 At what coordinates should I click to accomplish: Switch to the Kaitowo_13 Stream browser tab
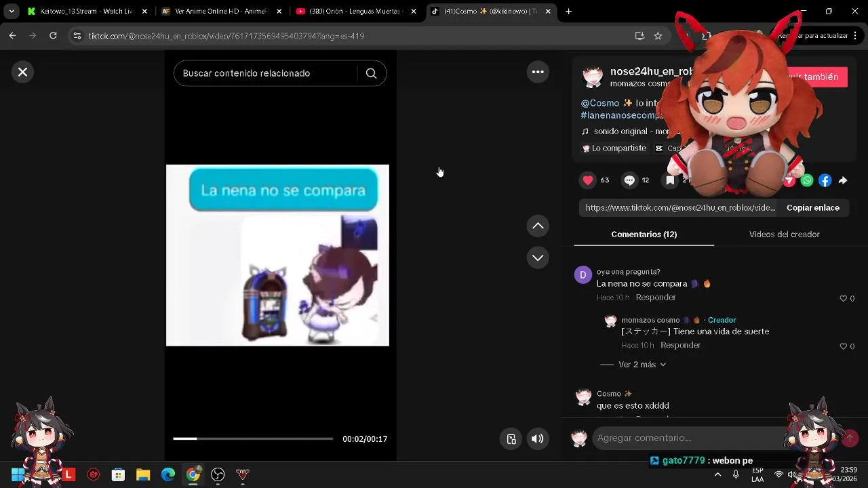click(x=85, y=12)
